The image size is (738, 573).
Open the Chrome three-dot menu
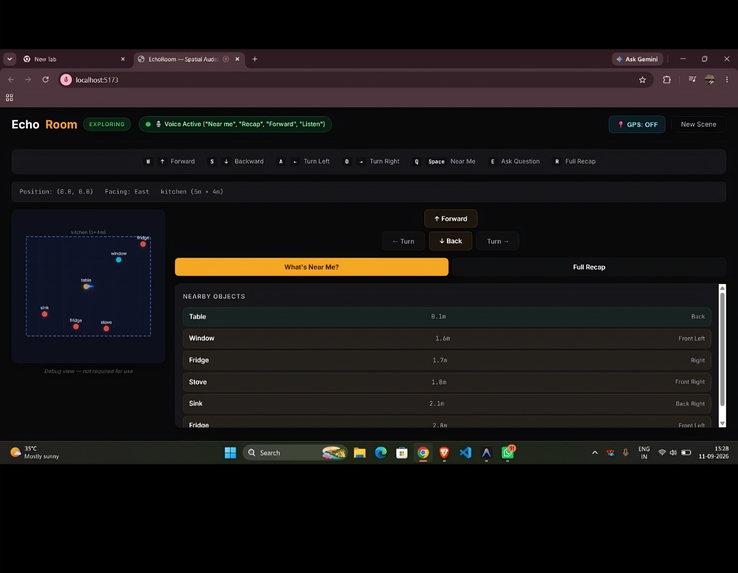727,80
